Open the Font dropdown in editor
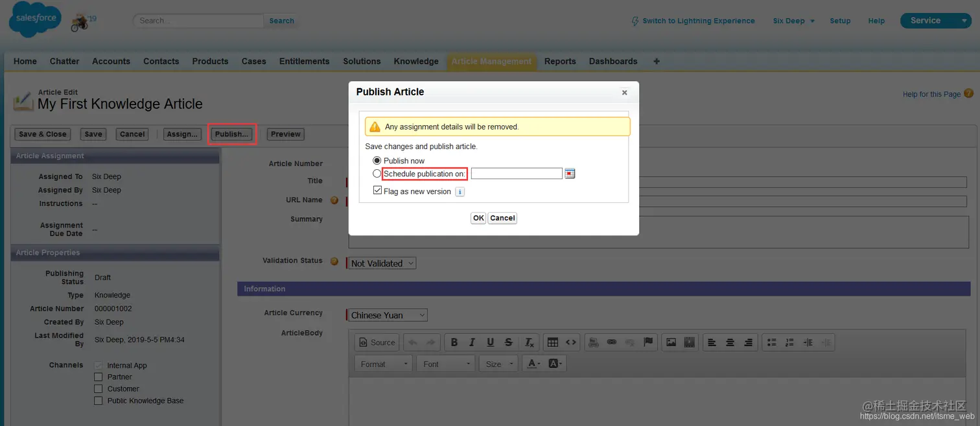The width and height of the screenshot is (980, 426). pyautogui.click(x=446, y=364)
